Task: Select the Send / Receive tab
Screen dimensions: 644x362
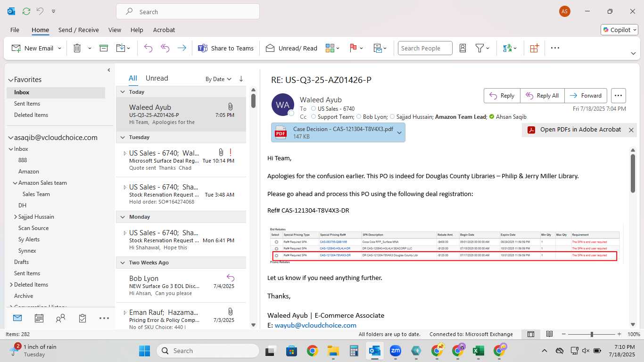Action: click(79, 30)
